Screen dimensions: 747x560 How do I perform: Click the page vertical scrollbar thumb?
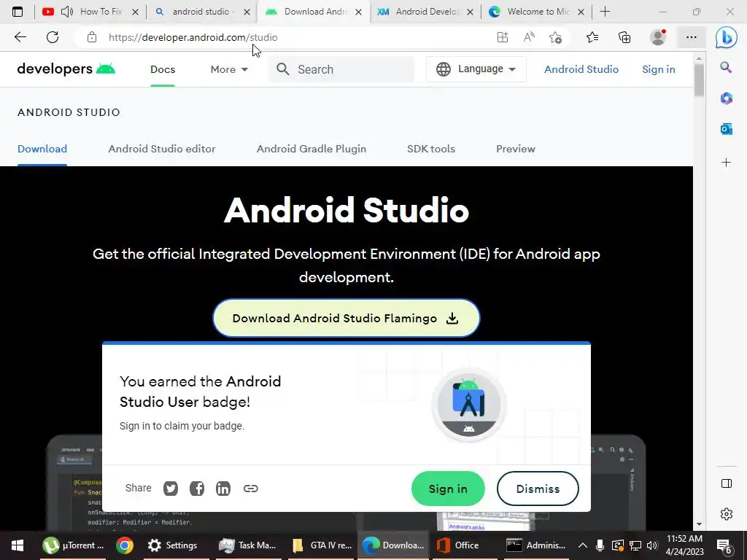click(x=699, y=80)
